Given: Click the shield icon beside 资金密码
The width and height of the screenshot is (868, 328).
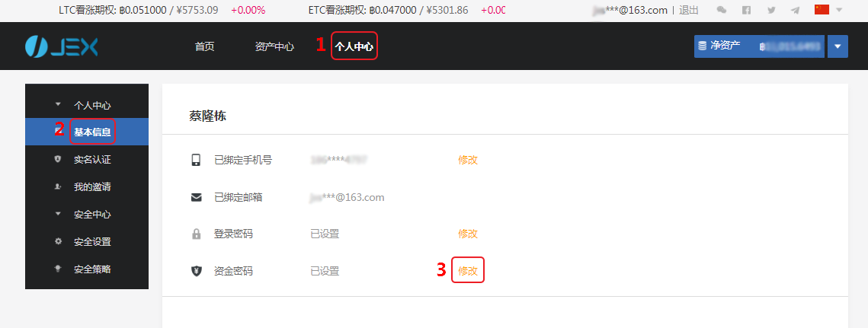Looking at the screenshot, I should [196, 271].
